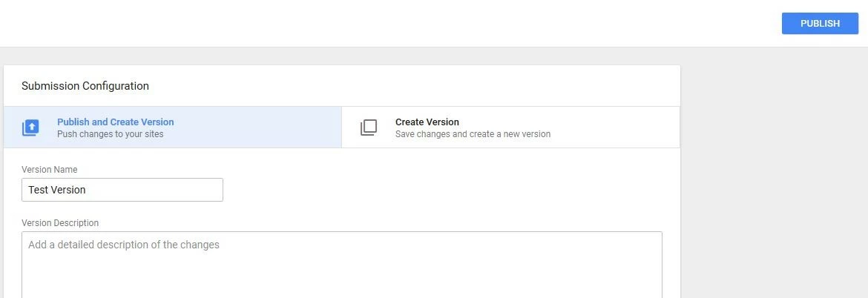Image resolution: width=868 pixels, height=298 pixels.
Task: Click the Version Name label
Action: [x=49, y=170]
